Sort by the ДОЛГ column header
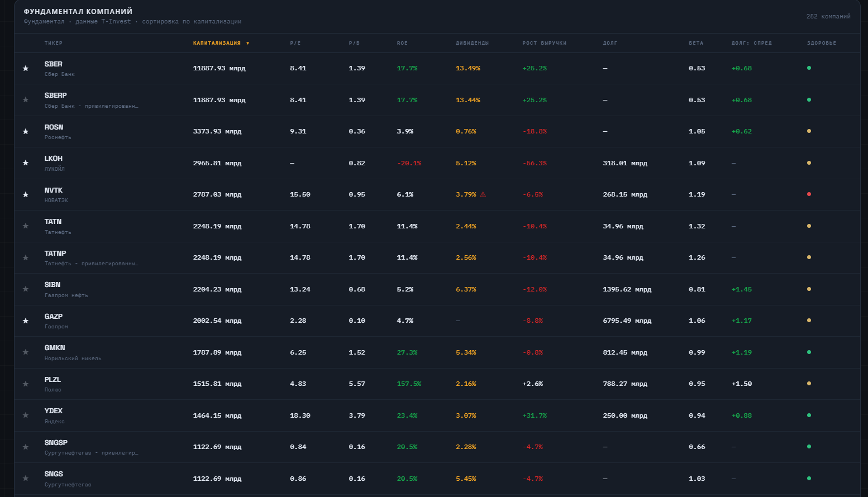 point(610,43)
